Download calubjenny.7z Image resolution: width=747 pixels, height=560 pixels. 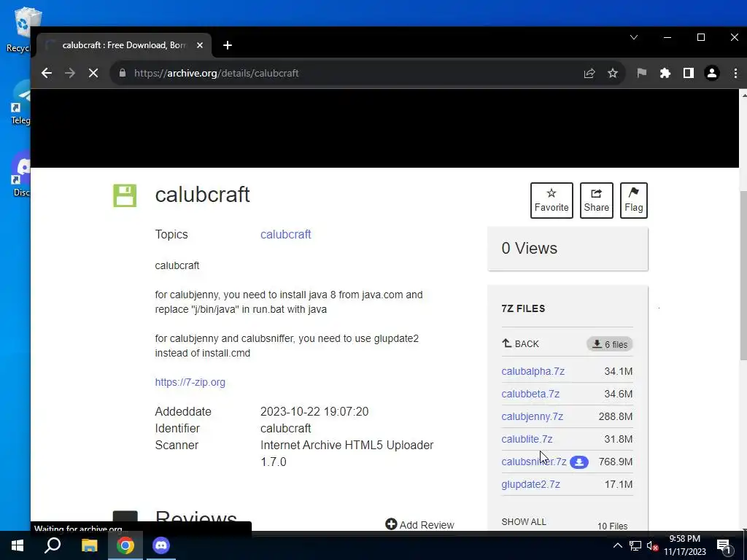(532, 416)
